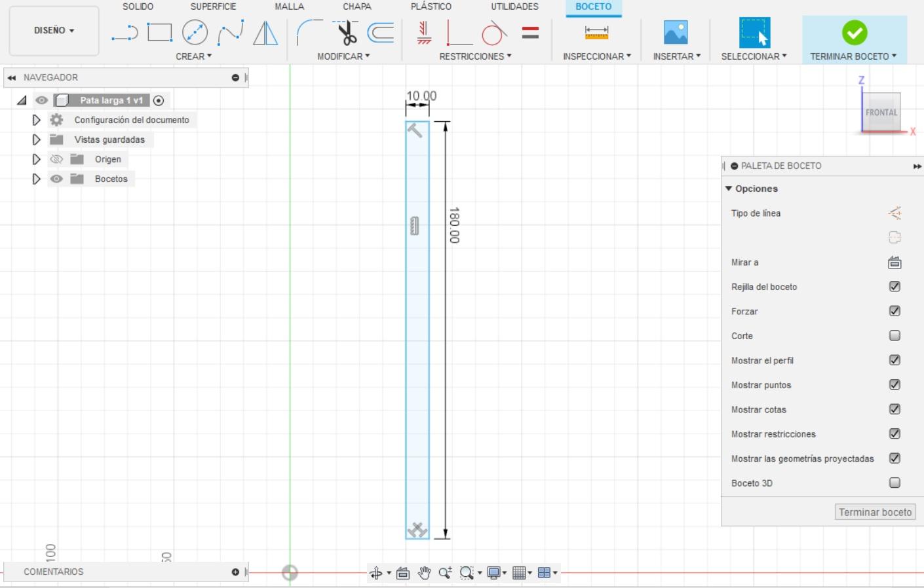
Task: Open the CREAR dropdown menu
Action: click(193, 56)
